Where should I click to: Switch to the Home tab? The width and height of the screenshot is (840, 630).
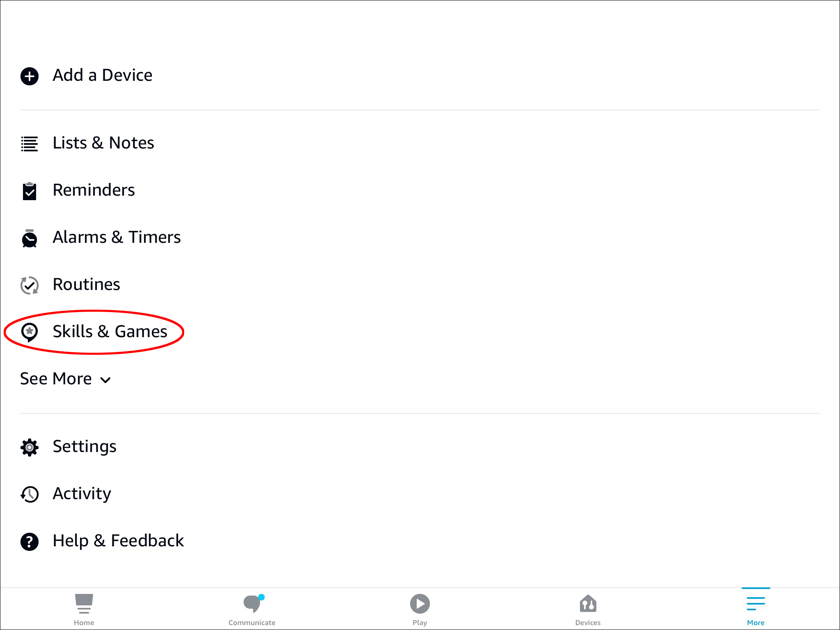click(x=84, y=609)
